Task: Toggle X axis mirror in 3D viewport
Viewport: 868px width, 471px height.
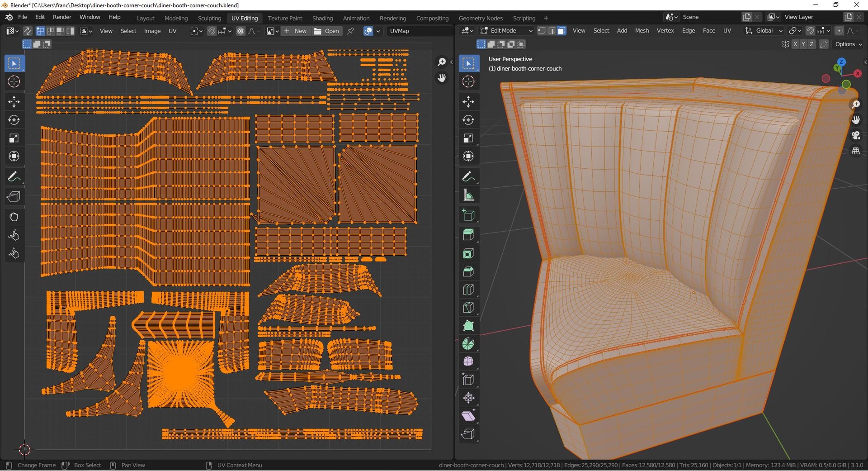Action: click(795, 44)
